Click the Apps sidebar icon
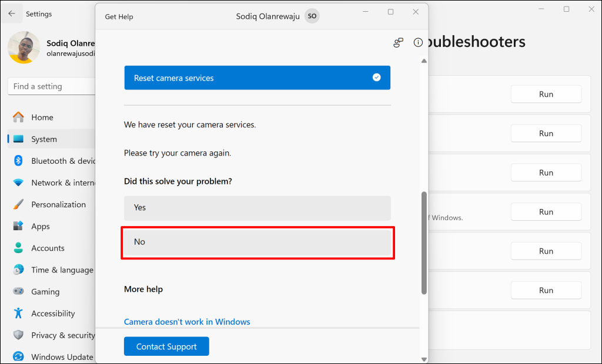Viewport: 602px width, 364px height. tap(18, 226)
